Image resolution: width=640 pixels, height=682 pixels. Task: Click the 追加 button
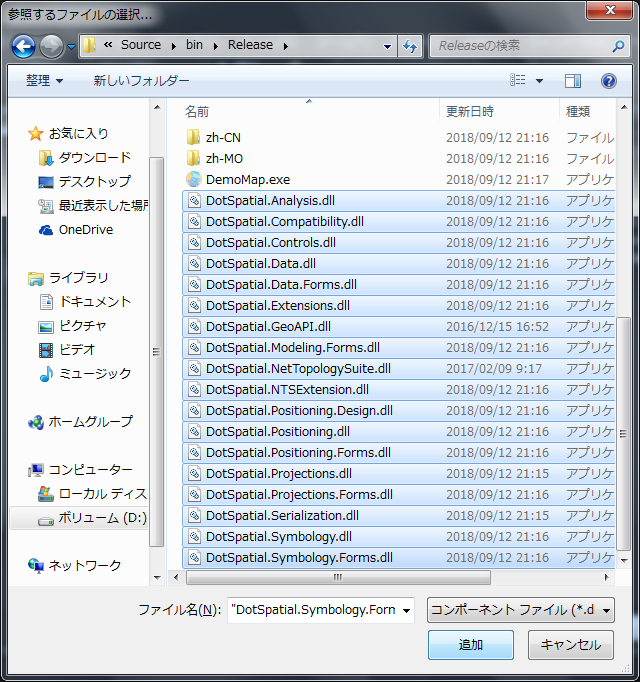(471, 645)
